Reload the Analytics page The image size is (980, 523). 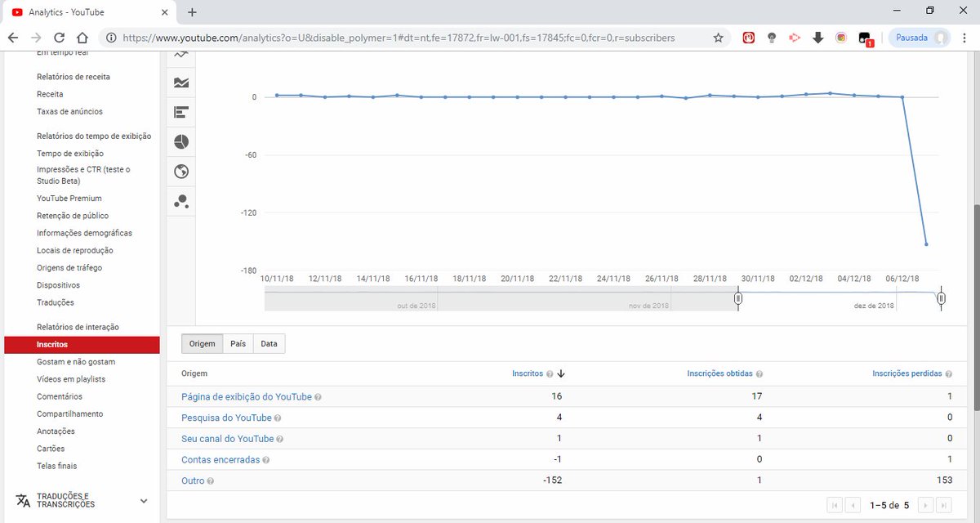pyautogui.click(x=59, y=38)
